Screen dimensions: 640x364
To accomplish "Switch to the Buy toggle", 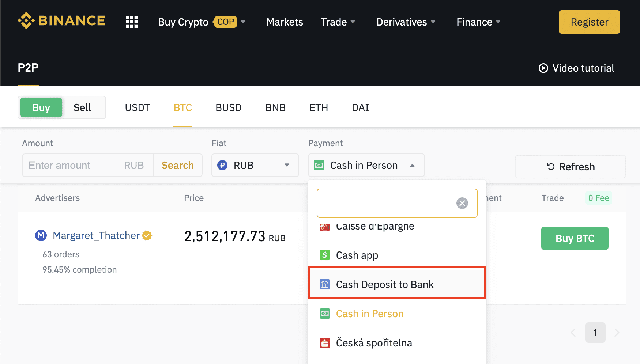I will click(x=41, y=107).
